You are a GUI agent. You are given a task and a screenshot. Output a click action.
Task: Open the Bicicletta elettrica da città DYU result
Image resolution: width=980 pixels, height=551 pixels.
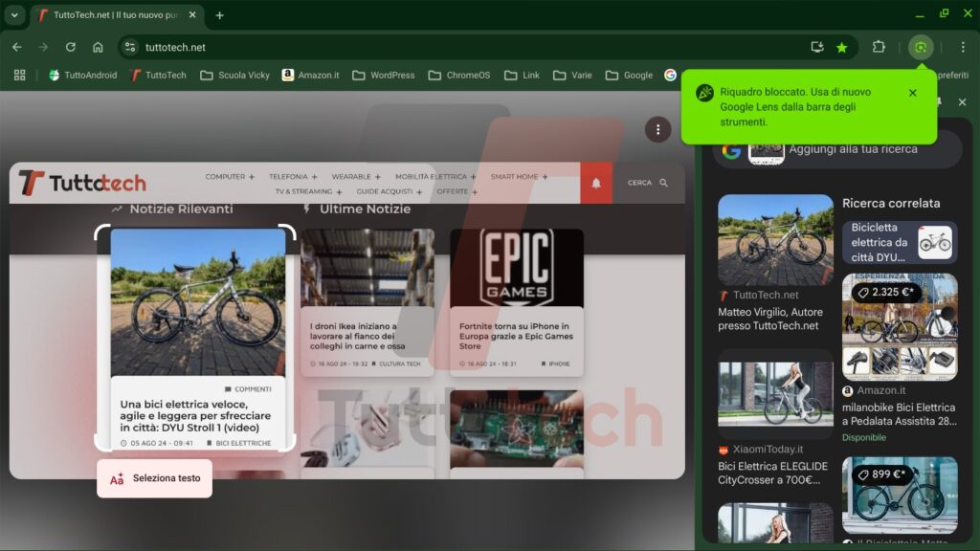tap(898, 242)
